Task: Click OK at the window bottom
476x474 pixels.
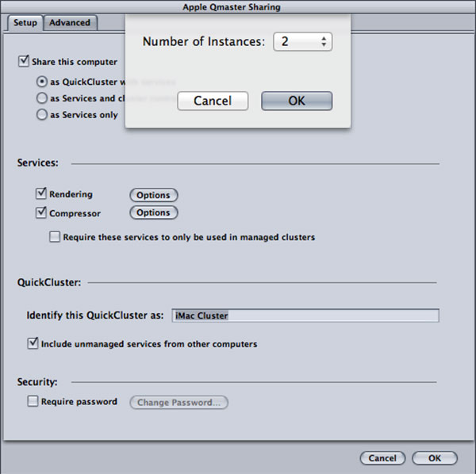Action: pyautogui.click(x=435, y=458)
